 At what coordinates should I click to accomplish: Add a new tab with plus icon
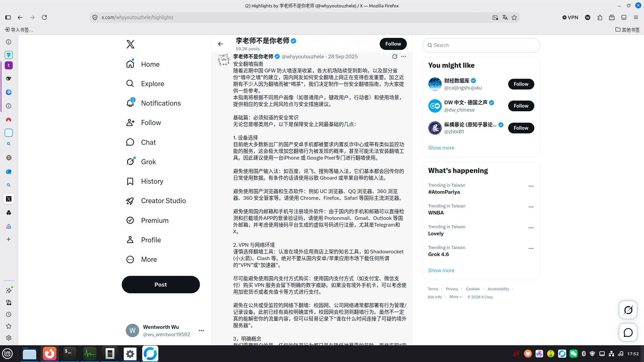[9, 239]
